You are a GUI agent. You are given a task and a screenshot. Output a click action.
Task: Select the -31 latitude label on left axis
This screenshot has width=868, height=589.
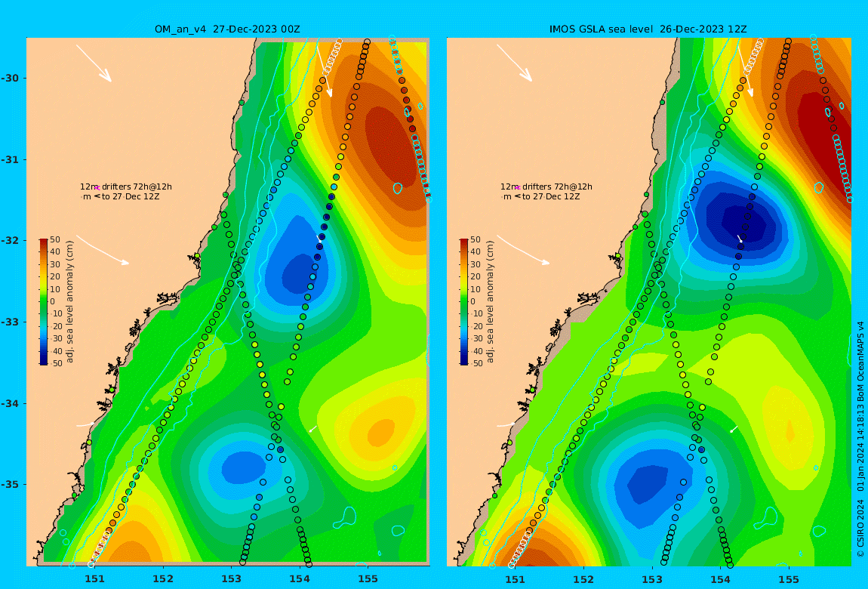[9, 159]
